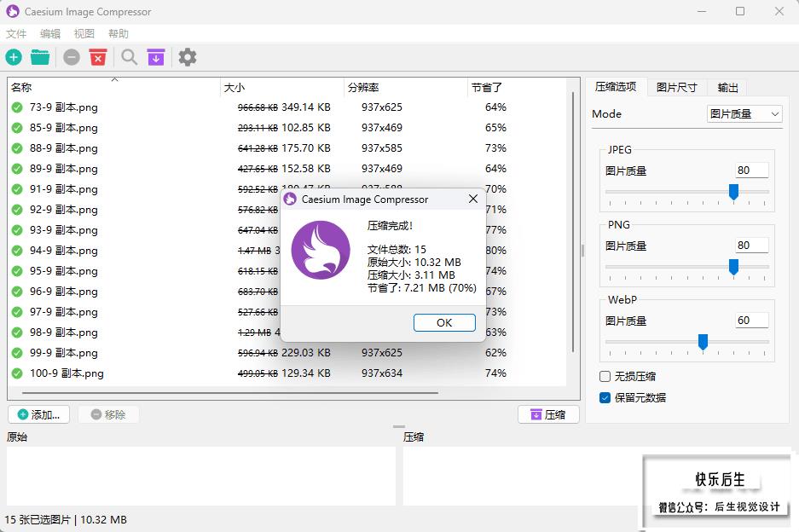Enable the 无损压缩 checkbox
799x532 pixels.
605,377
